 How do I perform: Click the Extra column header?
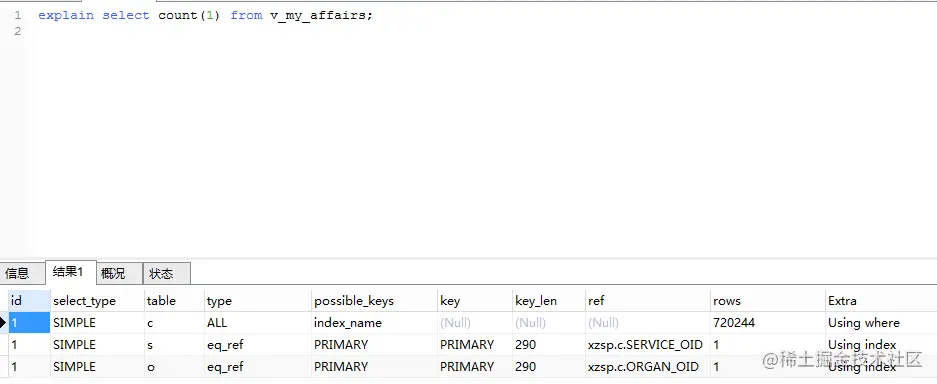(881, 301)
